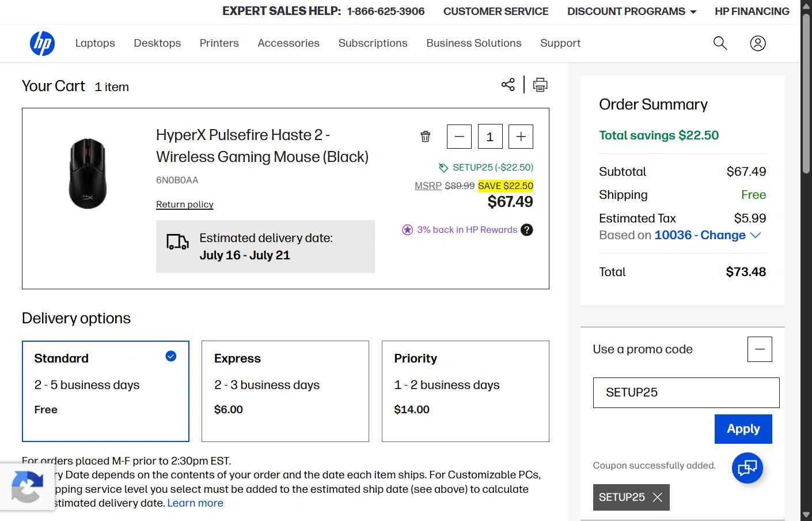The height and width of the screenshot is (521, 812).
Task: Apply the promo code
Action: pyautogui.click(x=743, y=429)
